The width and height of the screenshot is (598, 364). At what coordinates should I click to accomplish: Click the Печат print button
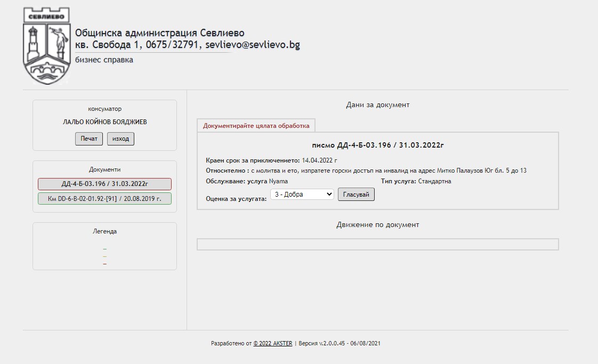click(89, 139)
